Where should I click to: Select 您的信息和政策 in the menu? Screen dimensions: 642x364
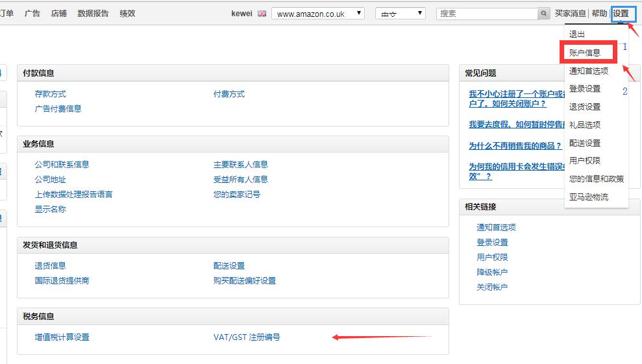coord(597,178)
